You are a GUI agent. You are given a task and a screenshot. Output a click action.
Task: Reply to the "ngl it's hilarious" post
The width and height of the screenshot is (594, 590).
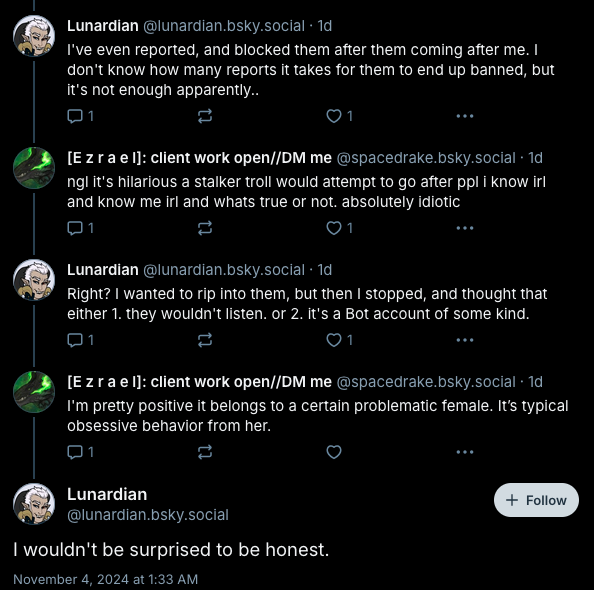pyautogui.click(x=80, y=228)
